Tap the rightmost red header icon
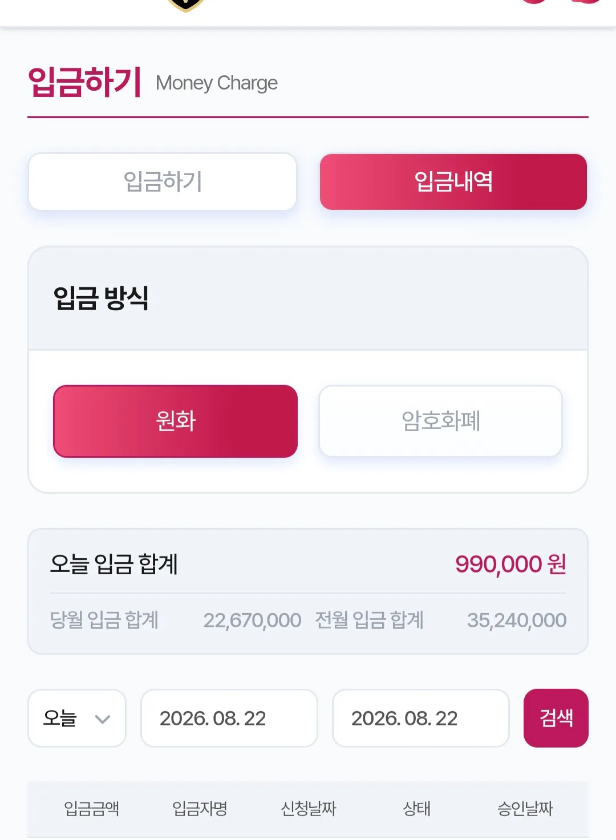The image size is (616, 840). click(x=586, y=2)
